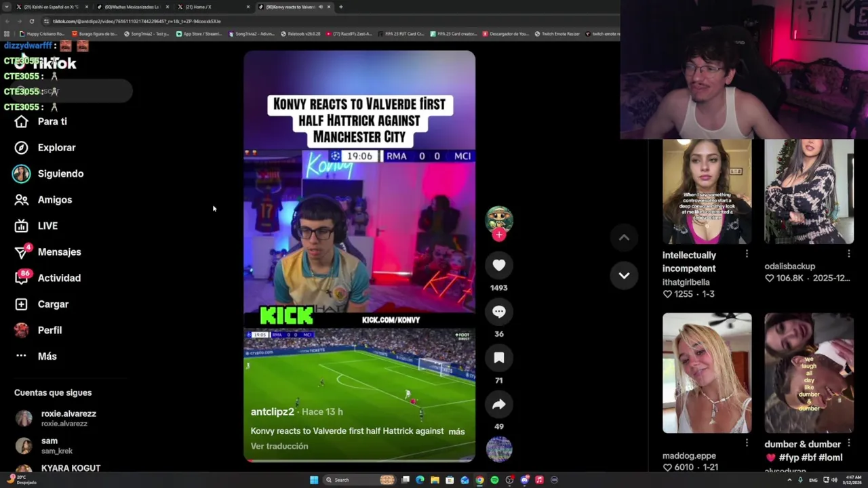Open Twitch Emote Resizer bookmark

(x=557, y=34)
